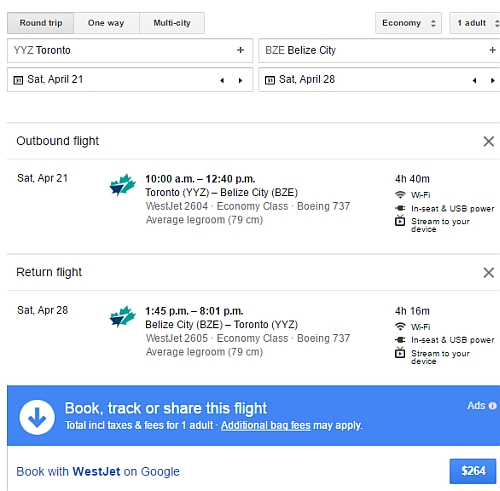The image size is (500, 491).
Task: Click the Ads info icon
Action: coord(492,406)
